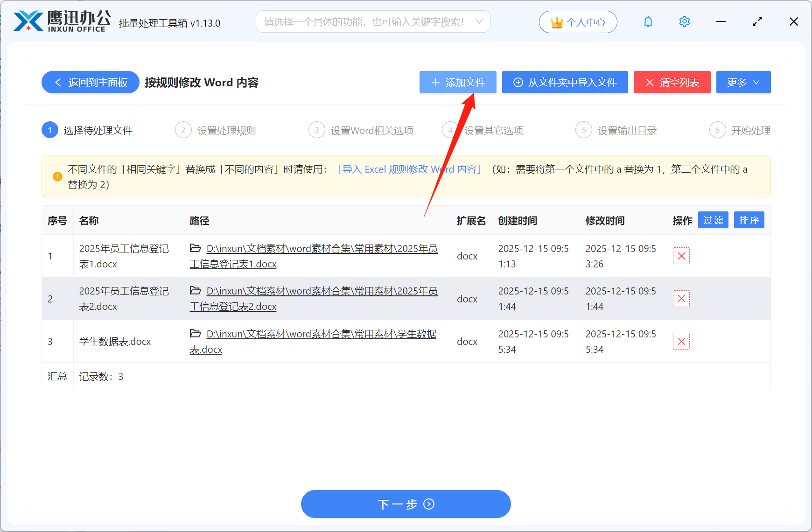
Task: Click inside the keyword search input field
Action: click(x=364, y=21)
